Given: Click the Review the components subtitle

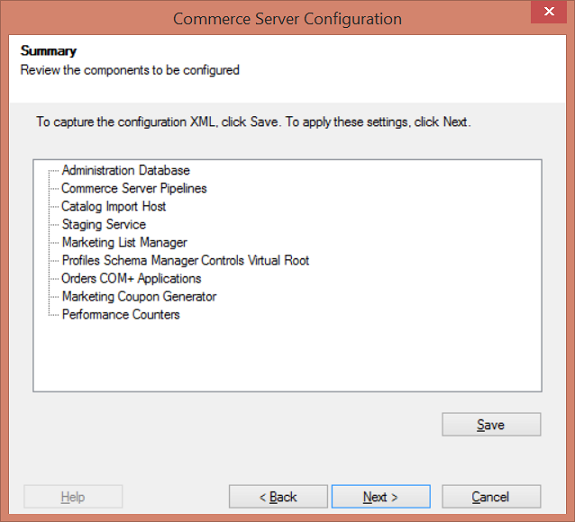Looking at the screenshot, I should pos(130,70).
